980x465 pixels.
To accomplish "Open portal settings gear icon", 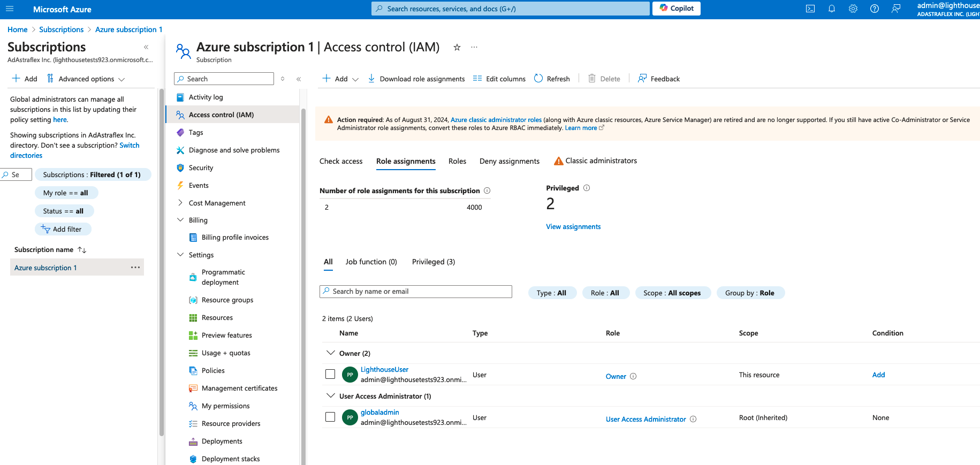I will 853,9.
